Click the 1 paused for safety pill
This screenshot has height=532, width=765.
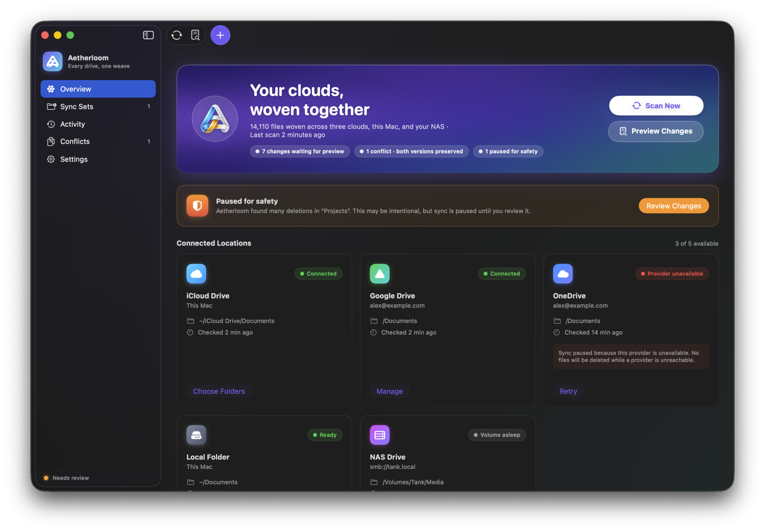point(508,151)
